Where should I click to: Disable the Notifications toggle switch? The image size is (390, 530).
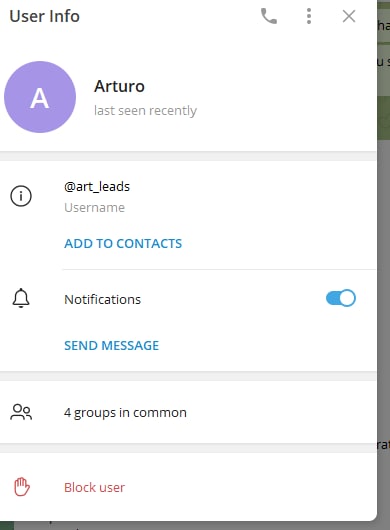pyautogui.click(x=341, y=298)
